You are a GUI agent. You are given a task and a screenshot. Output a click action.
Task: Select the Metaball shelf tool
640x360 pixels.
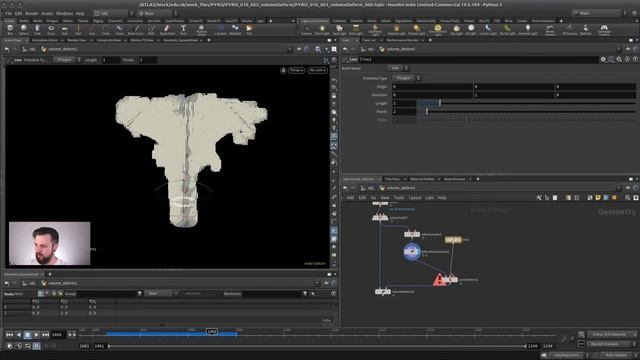(x=235, y=29)
